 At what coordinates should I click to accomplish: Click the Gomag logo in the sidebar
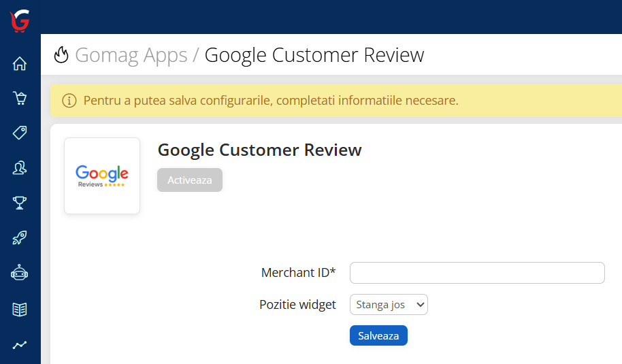pyautogui.click(x=20, y=20)
